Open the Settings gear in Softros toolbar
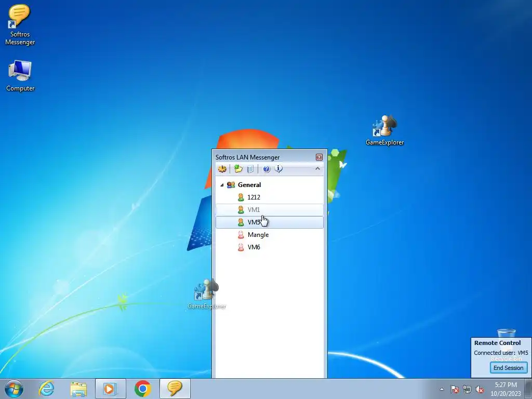532x399 pixels. (x=222, y=169)
